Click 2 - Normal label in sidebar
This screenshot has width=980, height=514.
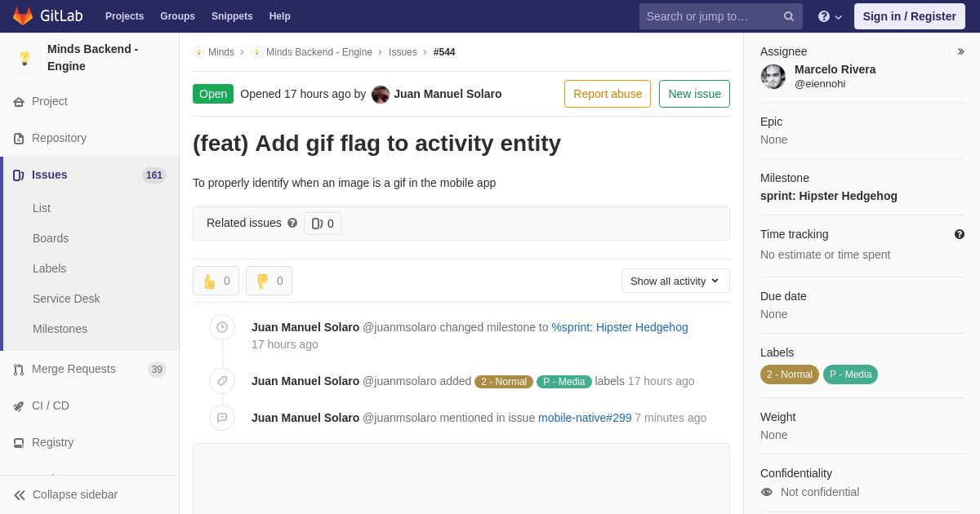(790, 374)
